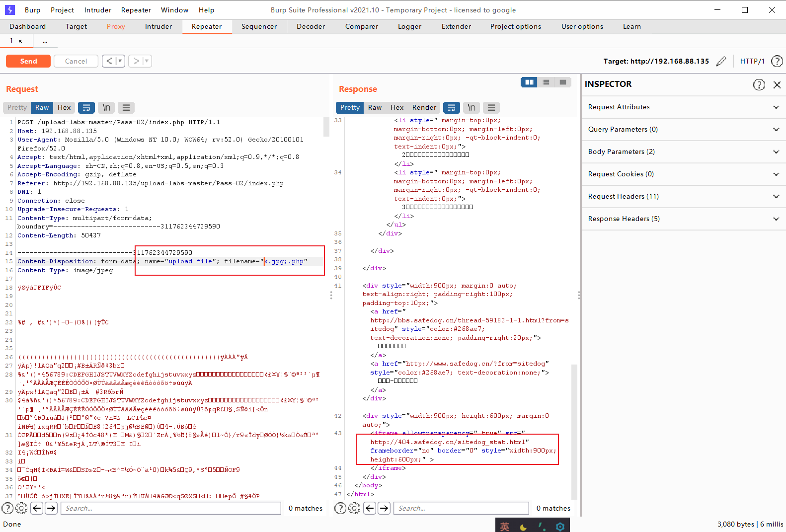The image size is (786, 532).
Task: Click the history forward arrow button
Action: [x=136, y=61]
